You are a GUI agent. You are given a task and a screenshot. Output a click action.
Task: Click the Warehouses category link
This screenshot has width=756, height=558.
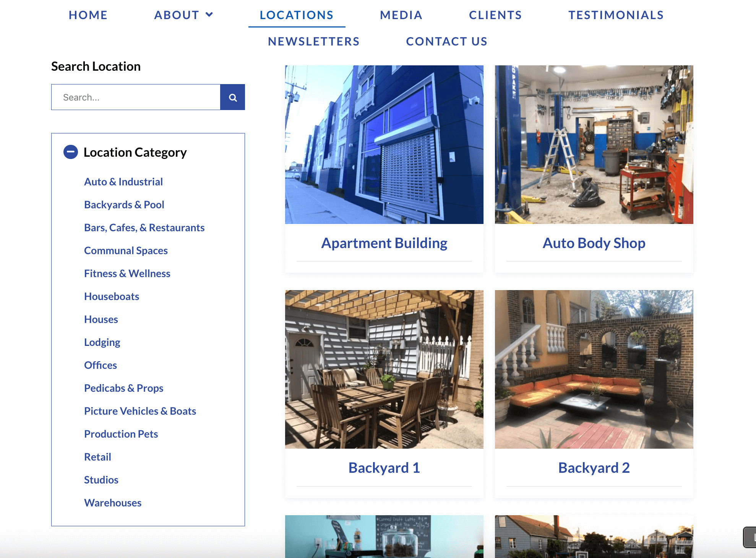113,503
